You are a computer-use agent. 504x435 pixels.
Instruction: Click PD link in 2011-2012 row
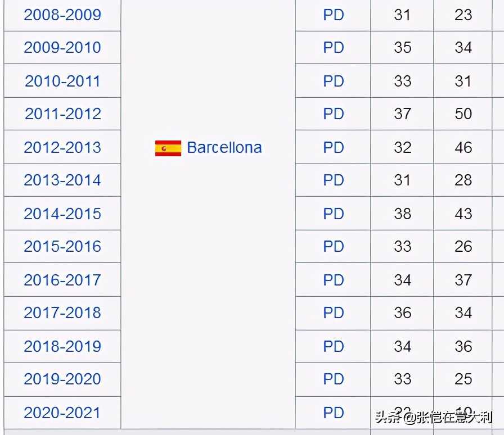tap(334, 114)
